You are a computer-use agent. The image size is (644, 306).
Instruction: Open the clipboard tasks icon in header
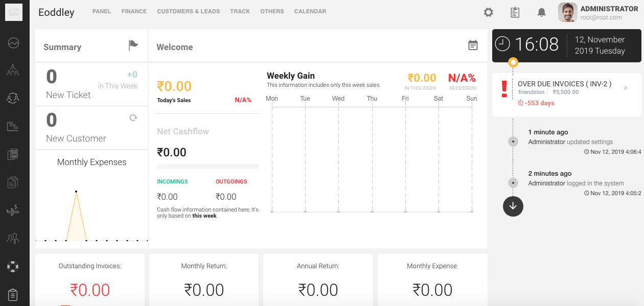(x=515, y=12)
